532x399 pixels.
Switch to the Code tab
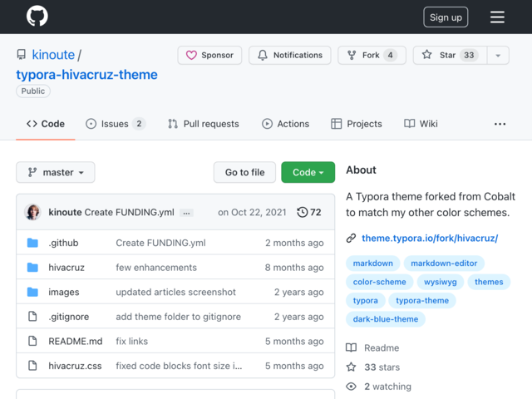click(46, 124)
